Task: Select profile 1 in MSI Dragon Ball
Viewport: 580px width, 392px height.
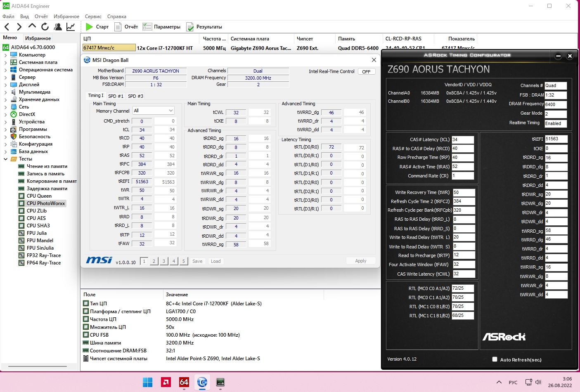Action: point(144,261)
